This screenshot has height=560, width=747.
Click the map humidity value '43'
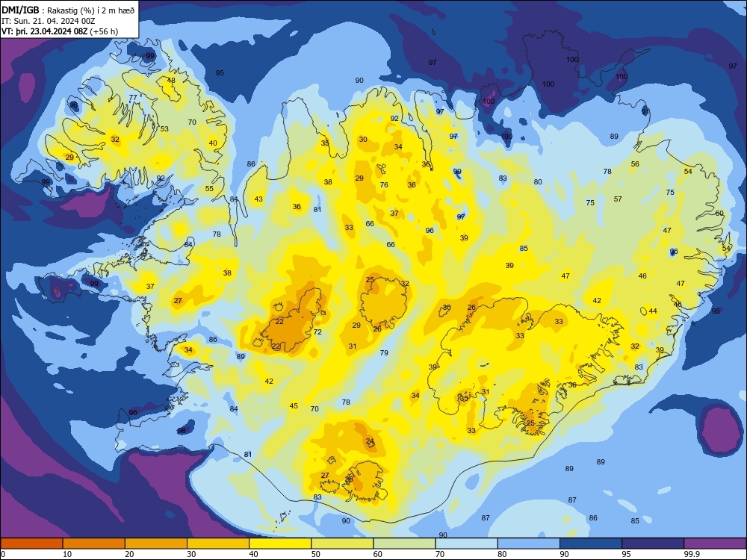tap(258, 199)
